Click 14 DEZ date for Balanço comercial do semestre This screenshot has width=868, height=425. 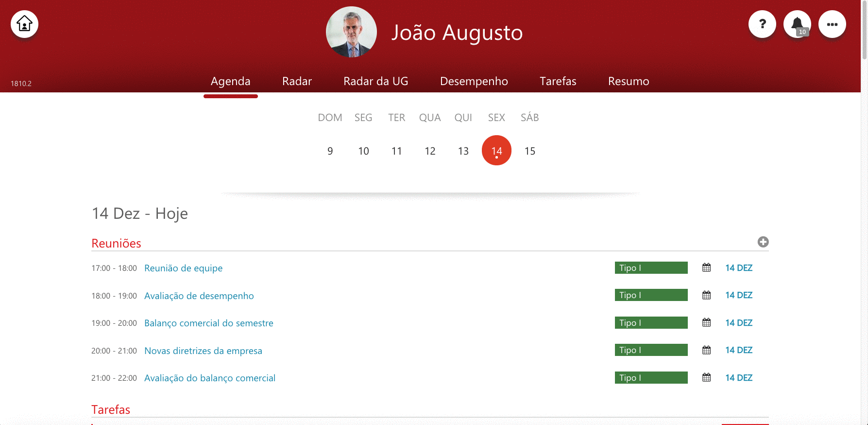[739, 322]
